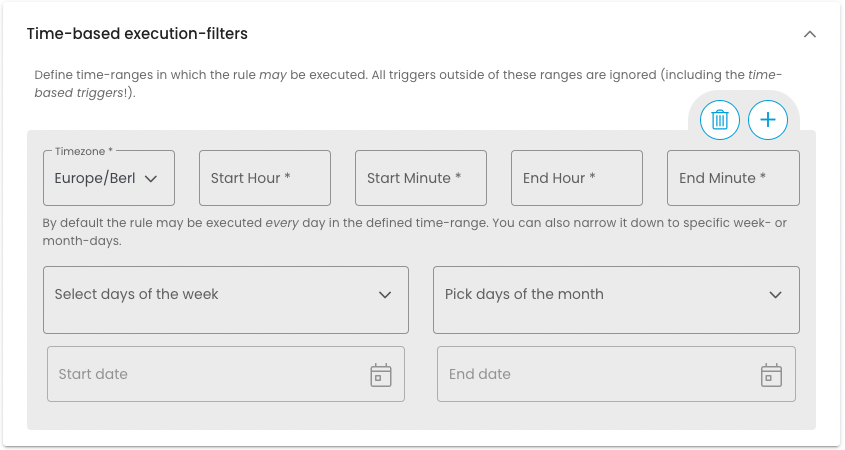Click the chevron in days of the week

point(385,295)
